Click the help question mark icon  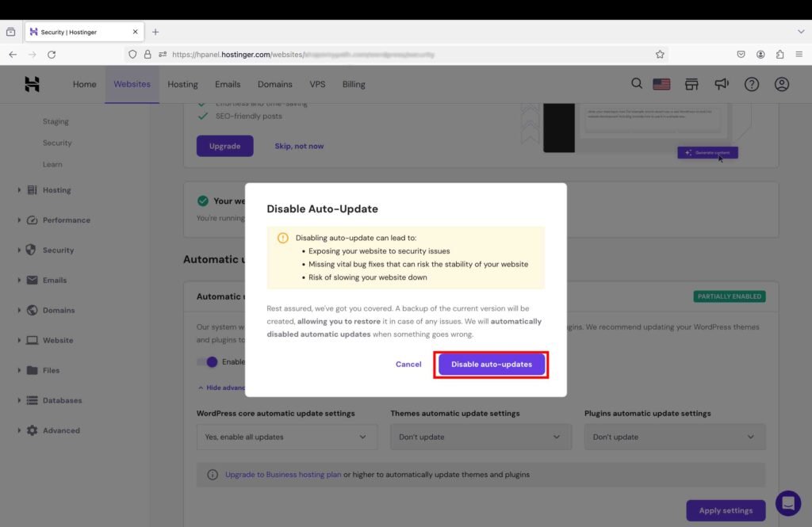pos(752,84)
